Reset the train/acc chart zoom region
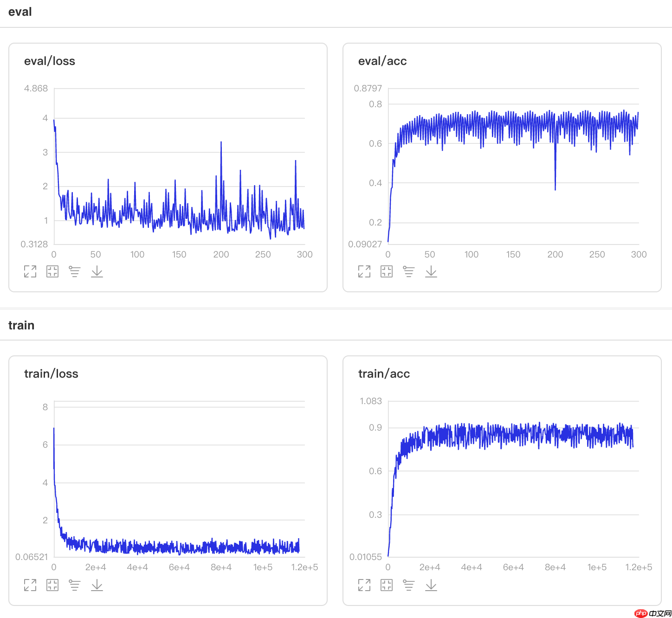This screenshot has width=672, height=618. (x=387, y=585)
